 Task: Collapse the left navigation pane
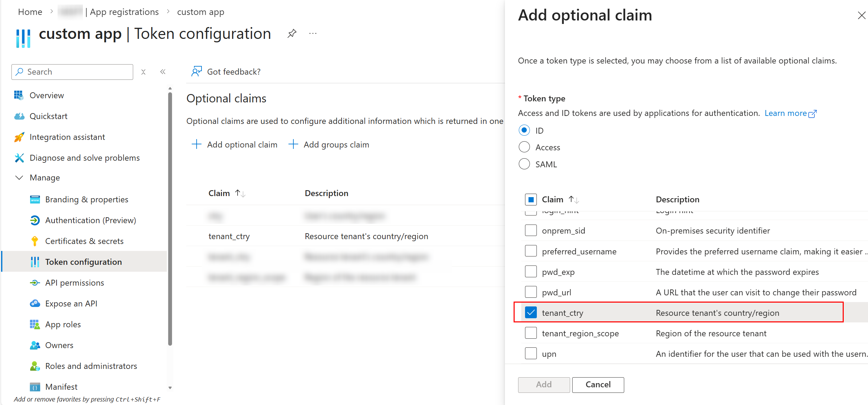[x=163, y=71]
